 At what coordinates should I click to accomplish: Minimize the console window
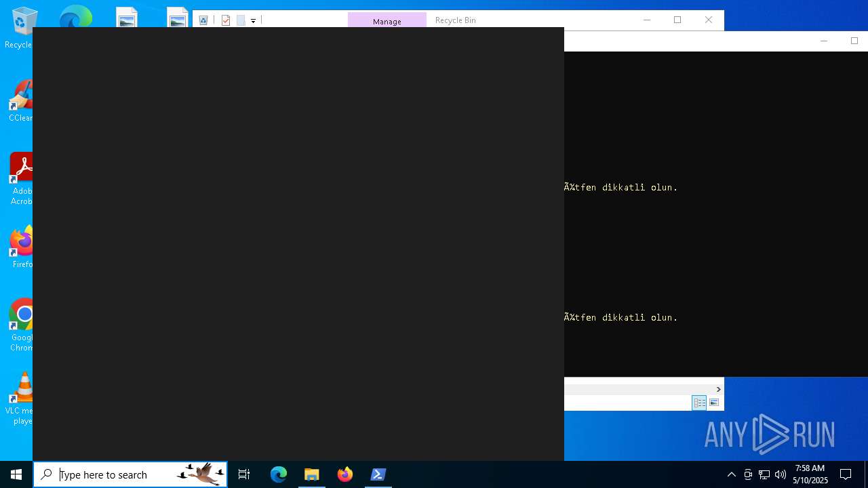[824, 41]
